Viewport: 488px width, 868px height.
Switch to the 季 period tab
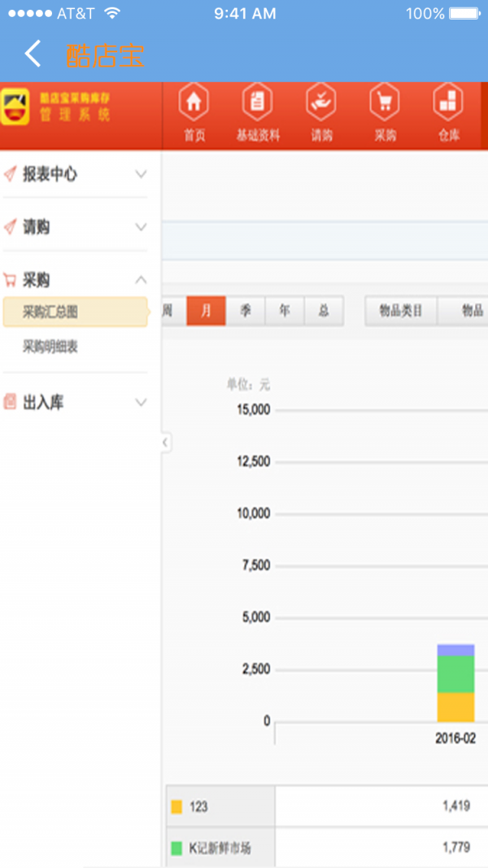pos(245,311)
